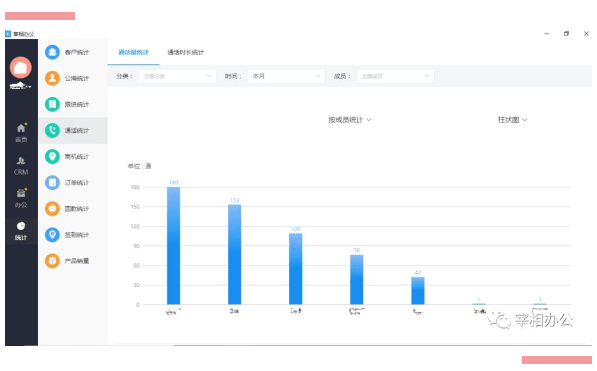The height and width of the screenshot is (371, 597).
Task: Open the 商机统计 opportunity statistics
Action: [73, 157]
